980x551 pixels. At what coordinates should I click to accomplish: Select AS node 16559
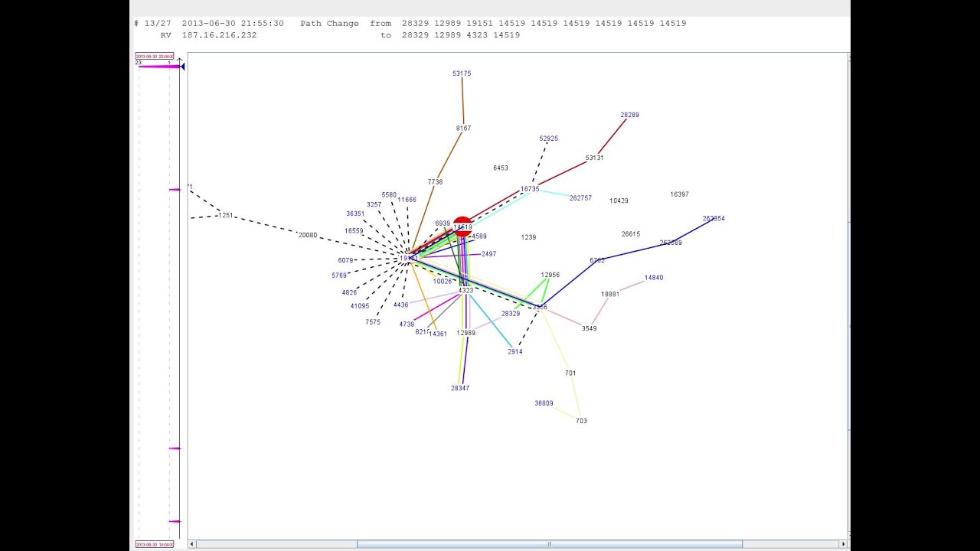tap(354, 230)
